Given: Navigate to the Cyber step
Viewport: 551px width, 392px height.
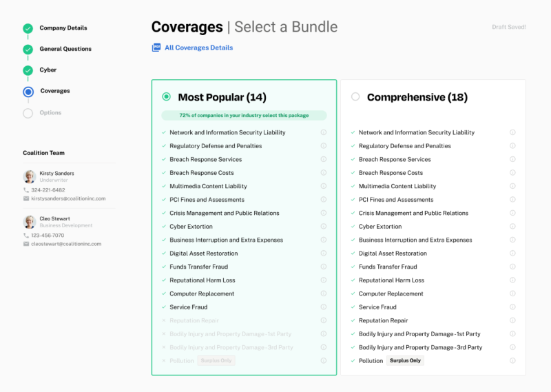Looking at the screenshot, I should (x=48, y=70).
